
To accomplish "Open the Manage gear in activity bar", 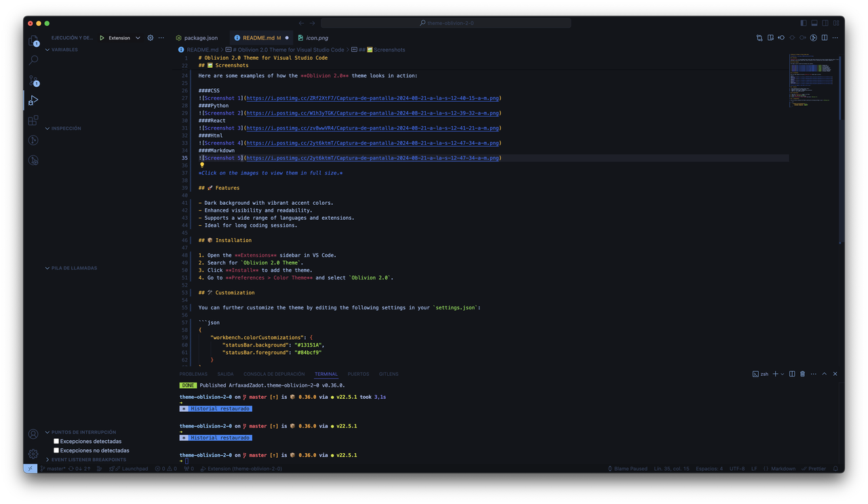I will click(x=33, y=454).
